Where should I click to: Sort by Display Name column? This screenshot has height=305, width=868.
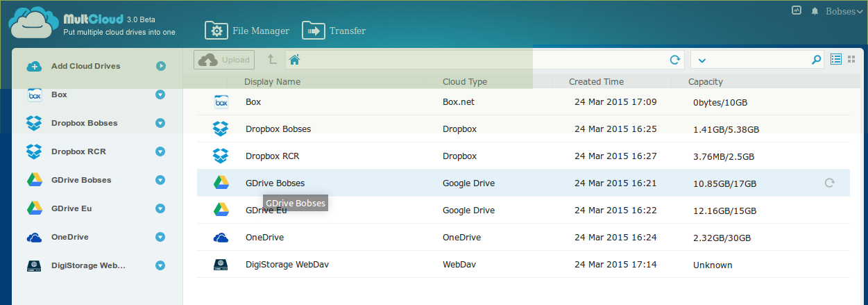click(272, 82)
